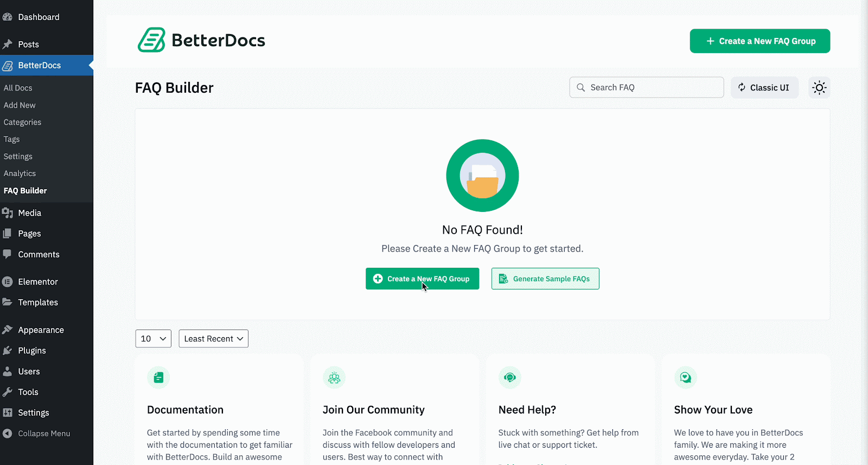Click the BetterDocs sidebar menu icon

(x=8, y=66)
